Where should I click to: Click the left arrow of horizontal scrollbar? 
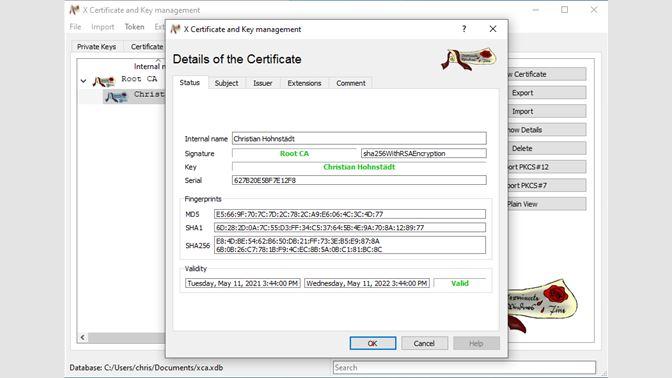[83, 338]
